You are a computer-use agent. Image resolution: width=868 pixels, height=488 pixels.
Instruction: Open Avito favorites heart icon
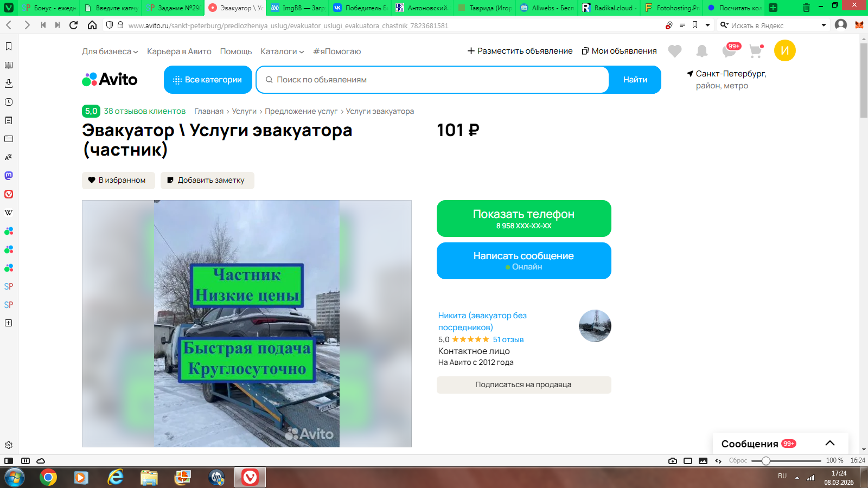click(x=675, y=51)
